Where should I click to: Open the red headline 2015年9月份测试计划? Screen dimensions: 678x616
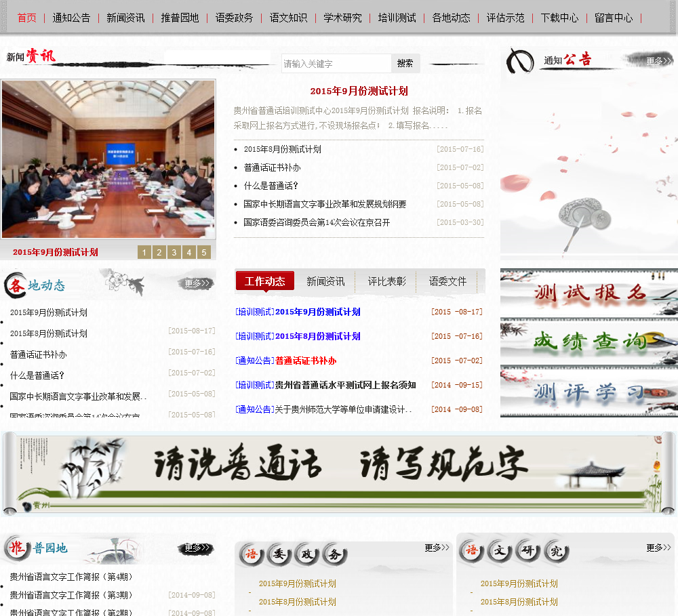point(359,91)
